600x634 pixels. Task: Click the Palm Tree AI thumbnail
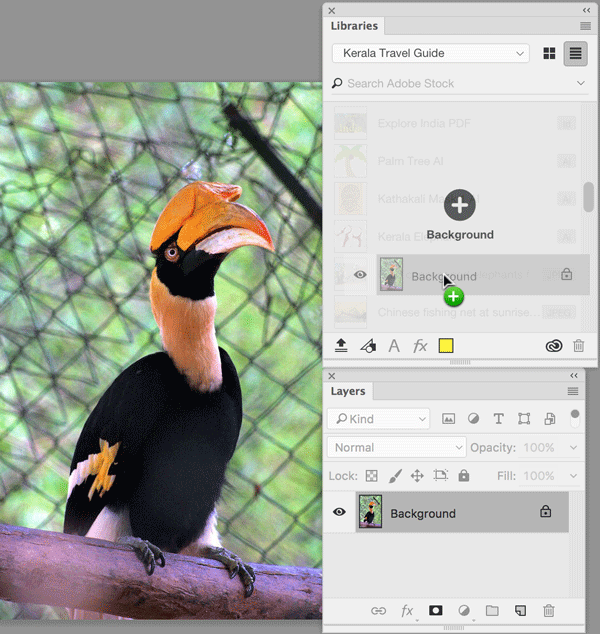pyautogui.click(x=350, y=161)
